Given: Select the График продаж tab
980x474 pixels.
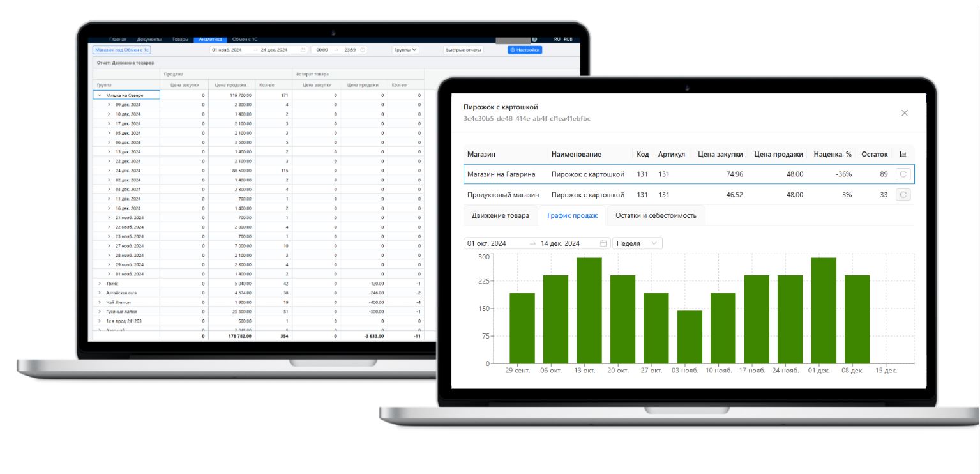Looking at the screenshot, I should pyautogui.click(x=572, y=216).
